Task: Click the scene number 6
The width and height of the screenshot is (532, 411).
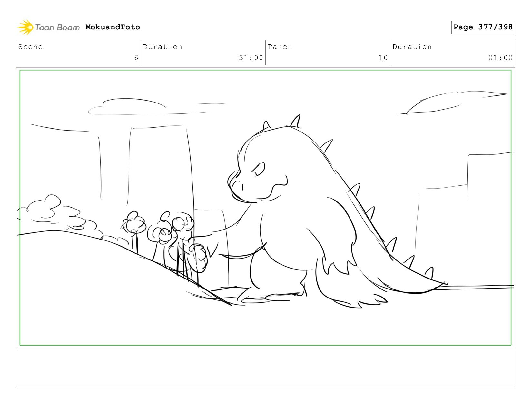Action: pyautogui.click(x=136, y=58)
